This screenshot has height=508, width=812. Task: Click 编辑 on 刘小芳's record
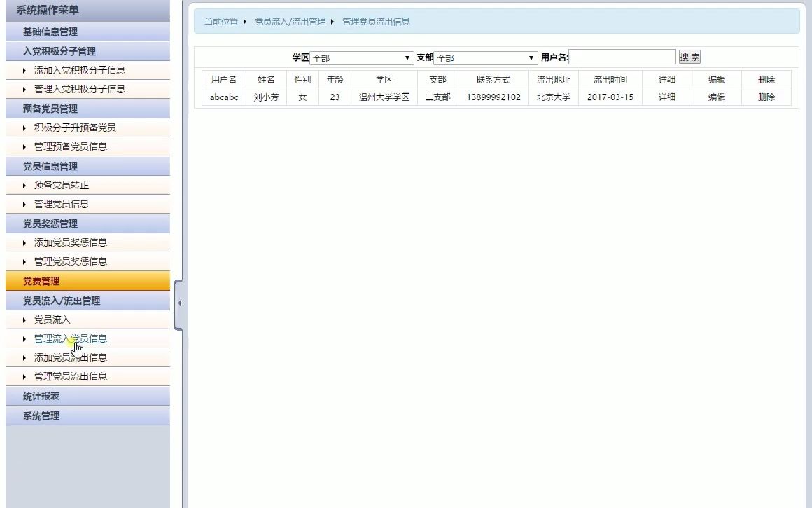tap(715, 97)
